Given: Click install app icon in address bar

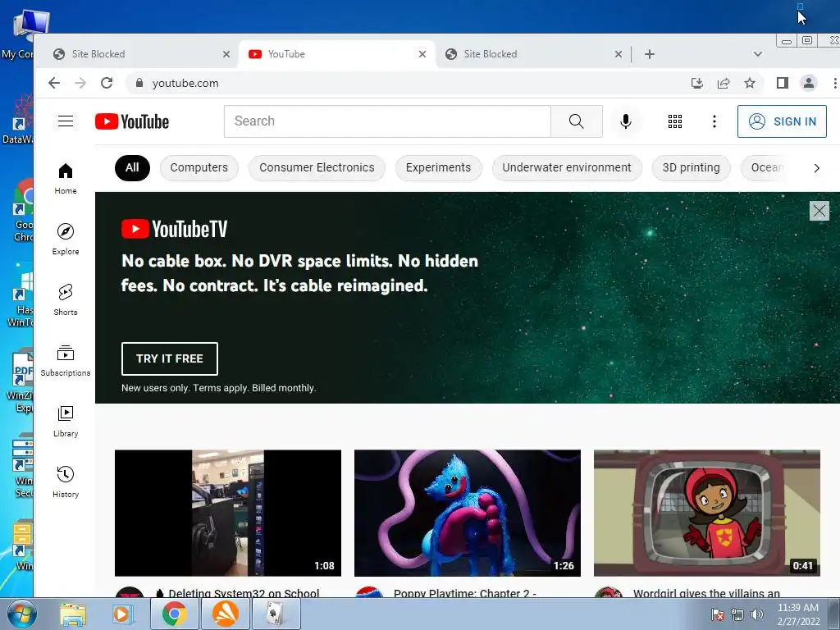Looking at the screenshot, I should (x=697, y=83).
